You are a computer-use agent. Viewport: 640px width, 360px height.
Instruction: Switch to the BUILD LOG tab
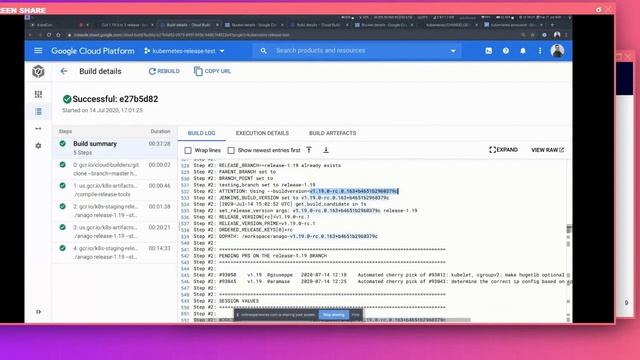point(201,133)
